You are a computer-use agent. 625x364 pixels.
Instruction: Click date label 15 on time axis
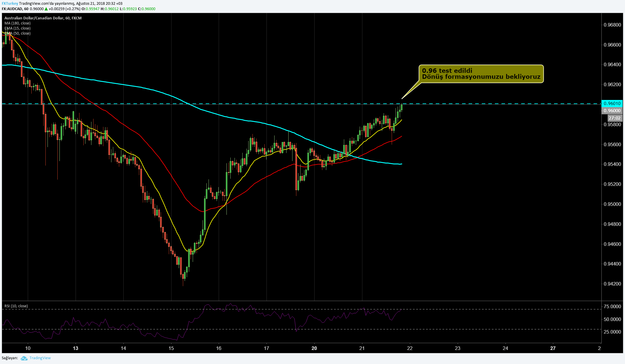click(x=171, y=348)
